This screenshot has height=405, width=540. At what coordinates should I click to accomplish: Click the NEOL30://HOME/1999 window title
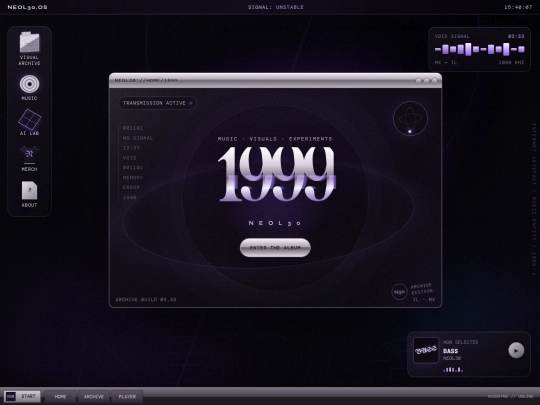coord(146,80)
